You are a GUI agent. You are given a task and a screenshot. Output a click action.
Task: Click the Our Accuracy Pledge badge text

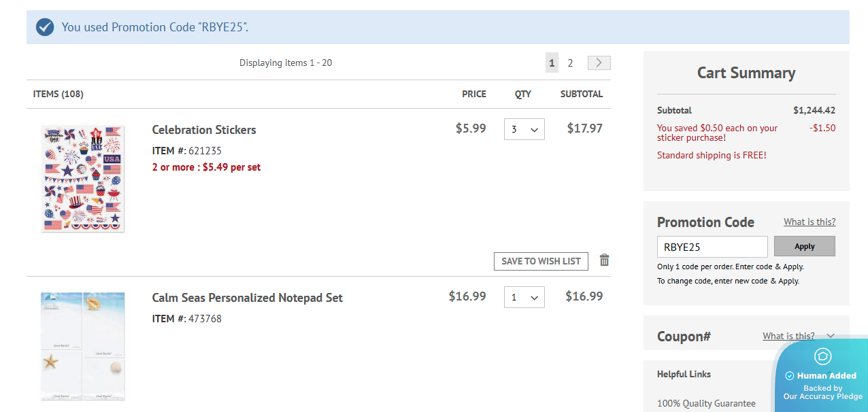[x=822, y=396]
